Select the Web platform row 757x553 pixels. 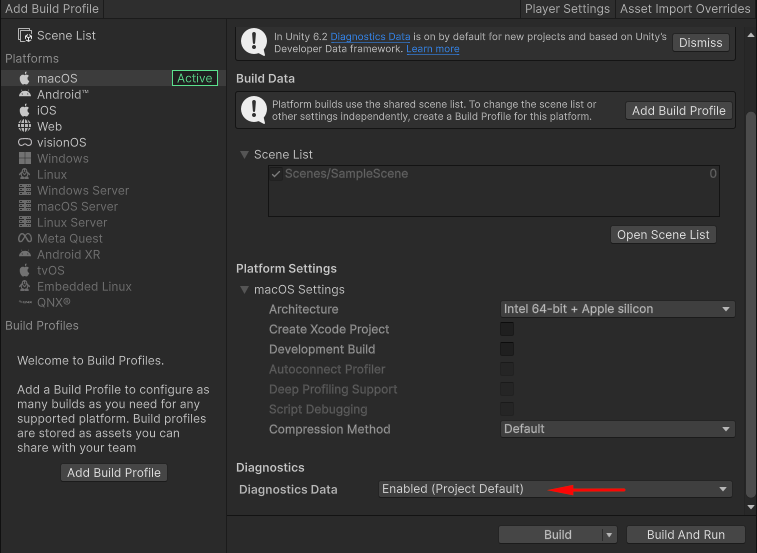113,126
